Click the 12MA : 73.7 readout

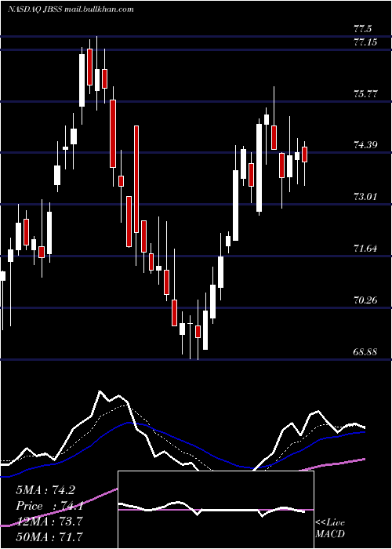point(49,521)
